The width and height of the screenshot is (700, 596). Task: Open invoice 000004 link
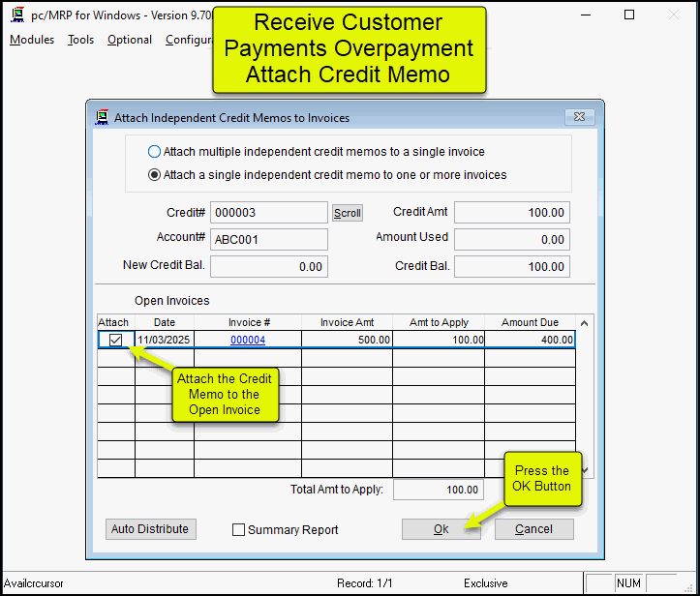(248, 340)
